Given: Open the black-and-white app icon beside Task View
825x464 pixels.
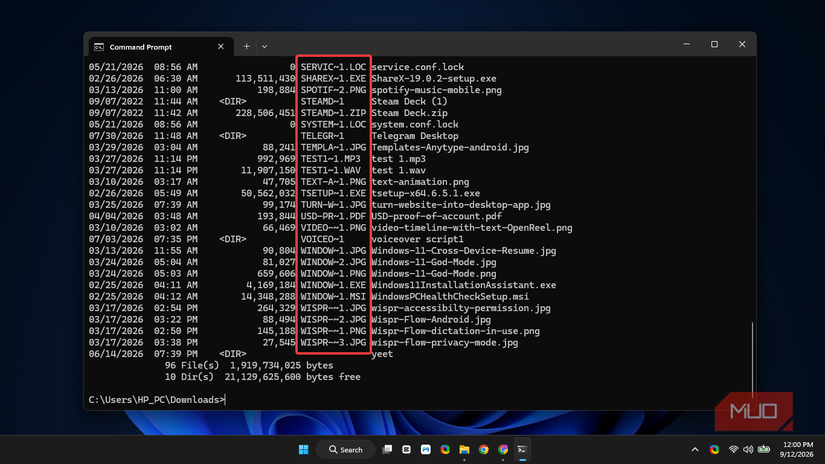Looking at the screenshot, I should coord(407,449).
